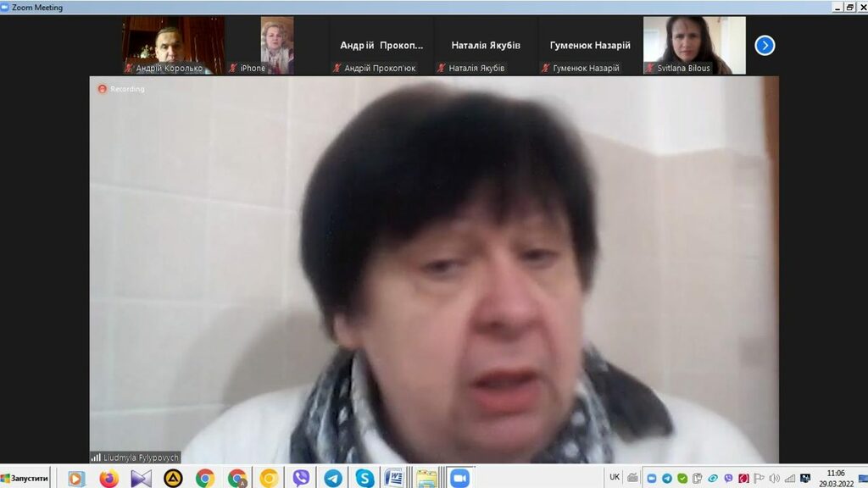Select Гуменюк Назарій participant tile
The height and width of the screenshot is (488, 868).
click(590, 46)
